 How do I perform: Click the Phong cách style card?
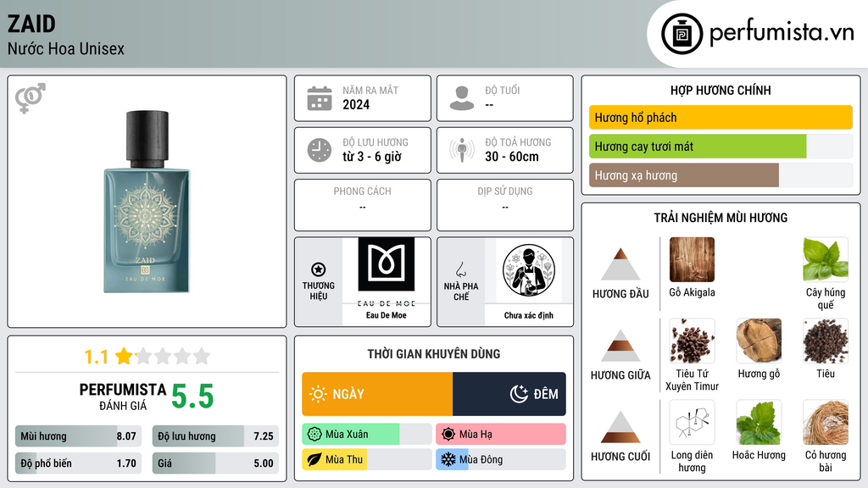coord(363,205)
